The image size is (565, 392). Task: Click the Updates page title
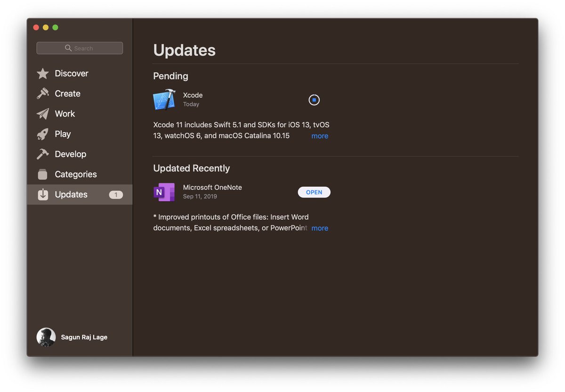tap(185, 50)
